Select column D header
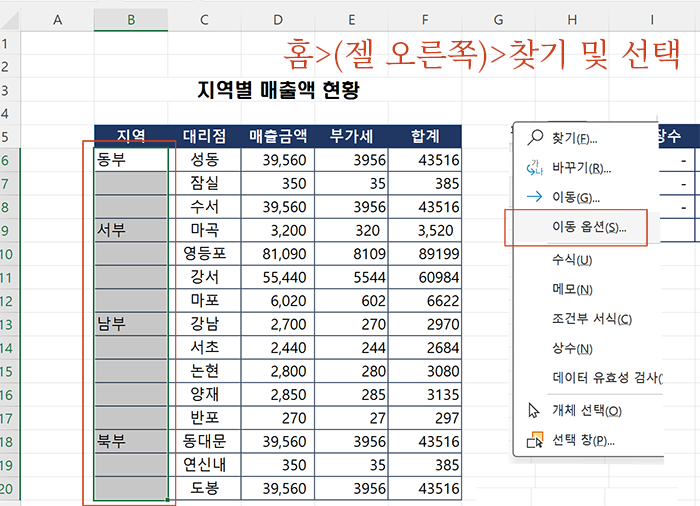The image size is (700, 506). (x=278, y=20)
